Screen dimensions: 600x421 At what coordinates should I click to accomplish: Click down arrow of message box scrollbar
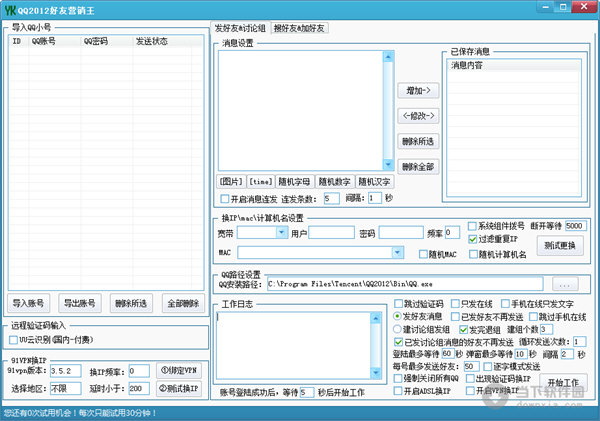pyautogui.click(x=388, y=165)
